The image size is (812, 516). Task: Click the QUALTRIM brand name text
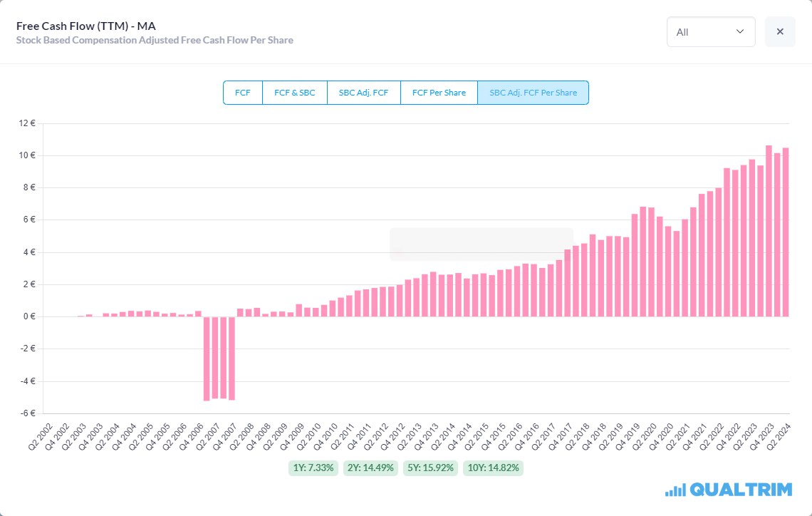[x=741, y=490]
